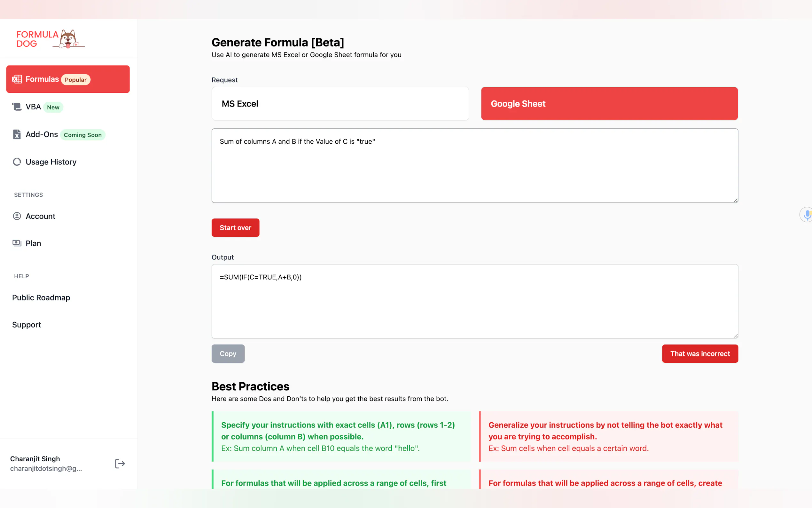Click the Add-Ons Excel file icon
The image size is (812, 508).
[17, 134]
